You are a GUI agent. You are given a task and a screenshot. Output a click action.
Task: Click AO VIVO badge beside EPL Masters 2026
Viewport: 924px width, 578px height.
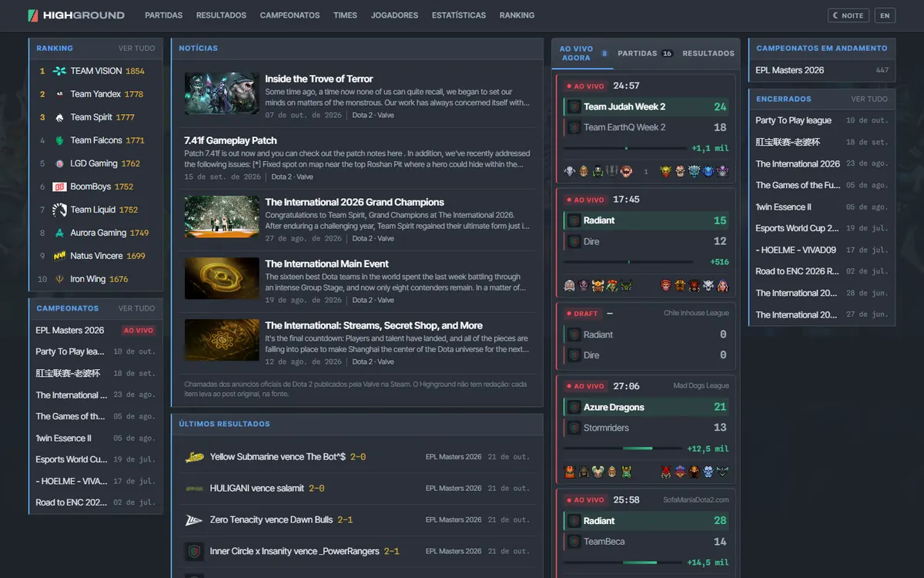139,330
